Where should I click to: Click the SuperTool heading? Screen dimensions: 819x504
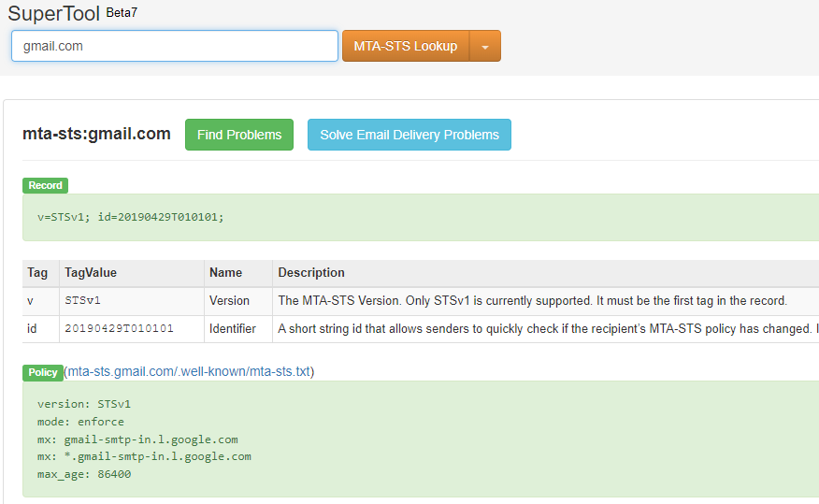pyautogui.click(x=54, y=14)
